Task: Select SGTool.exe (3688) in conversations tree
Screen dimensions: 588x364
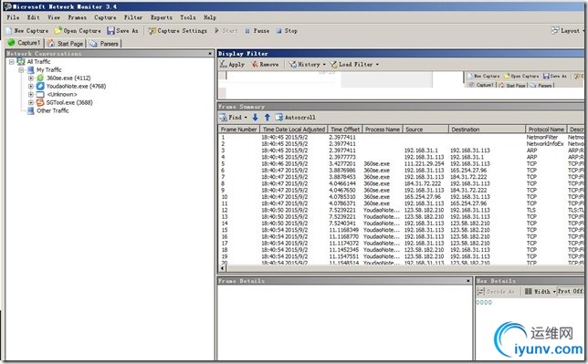Action: [69, 102]
